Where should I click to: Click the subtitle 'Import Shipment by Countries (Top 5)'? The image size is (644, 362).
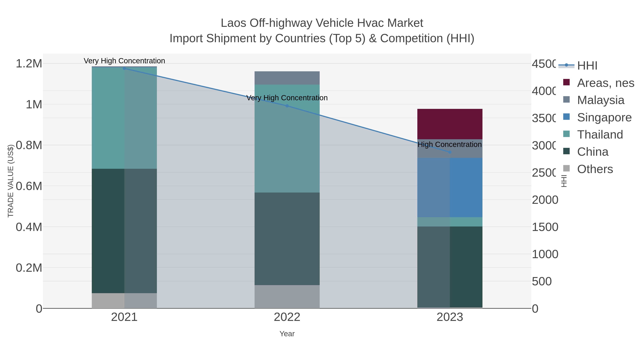(267, 38)
